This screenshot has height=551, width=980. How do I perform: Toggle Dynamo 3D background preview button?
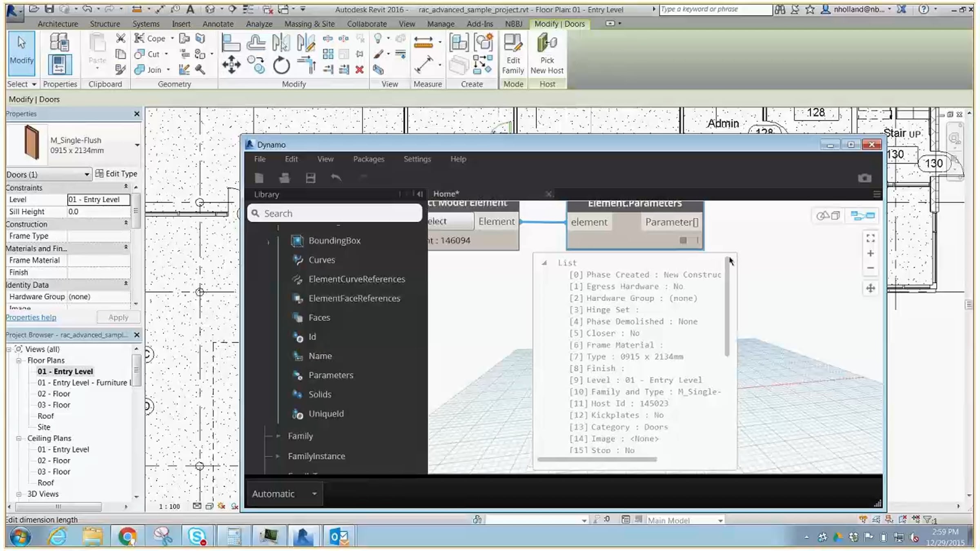click(828, 216)
